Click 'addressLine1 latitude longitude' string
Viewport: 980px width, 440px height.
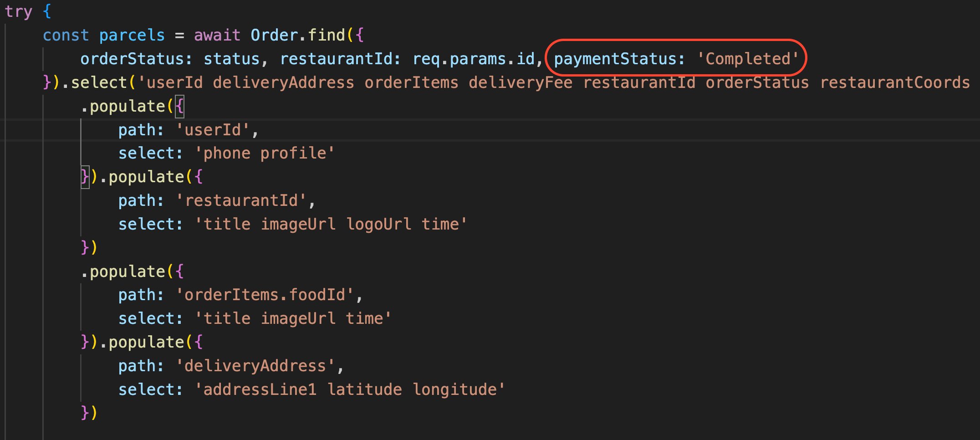point(350,389)
